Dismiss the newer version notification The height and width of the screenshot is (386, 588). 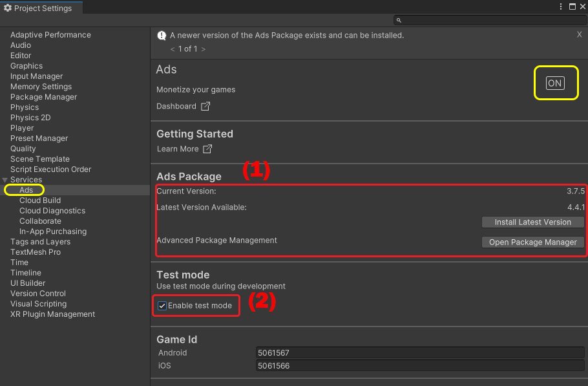[x=580, y=34]
